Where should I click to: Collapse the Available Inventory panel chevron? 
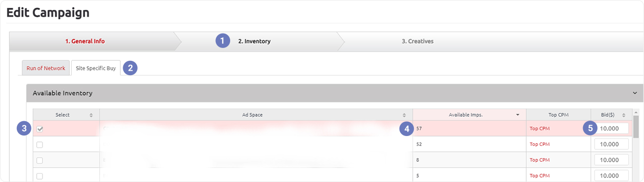[635, 92]
